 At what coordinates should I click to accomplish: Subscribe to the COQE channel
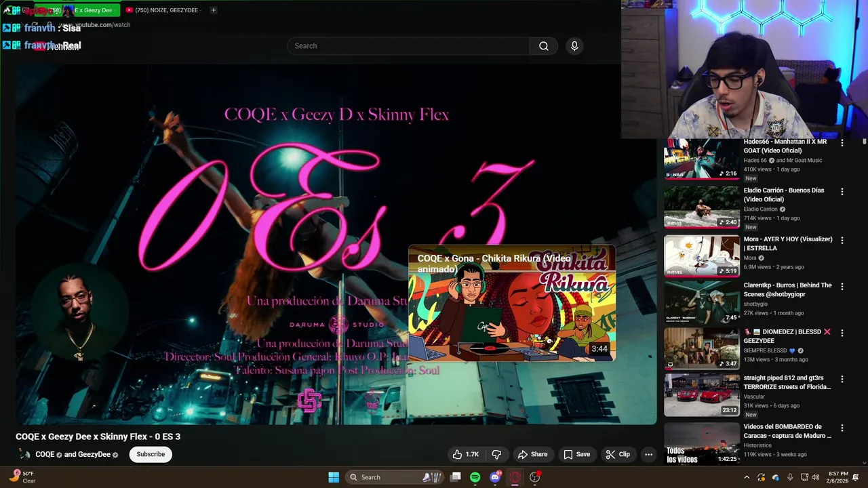(151, 454)
